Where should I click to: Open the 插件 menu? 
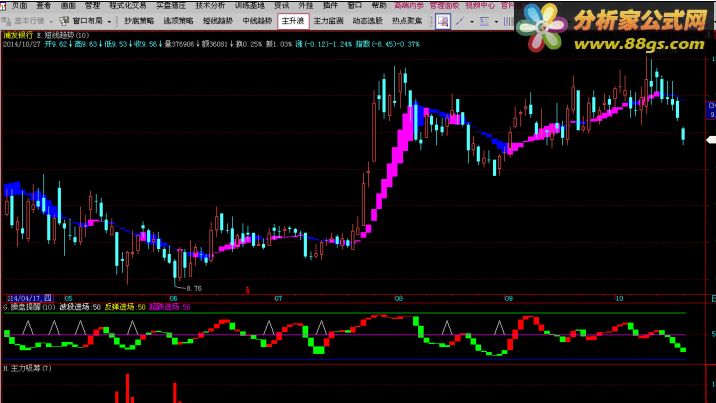(330, 5)
